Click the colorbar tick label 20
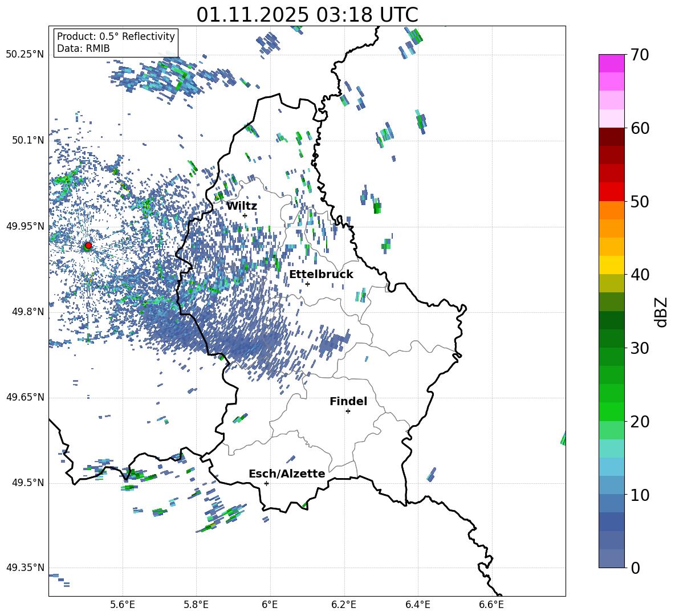 pos(640,422)
